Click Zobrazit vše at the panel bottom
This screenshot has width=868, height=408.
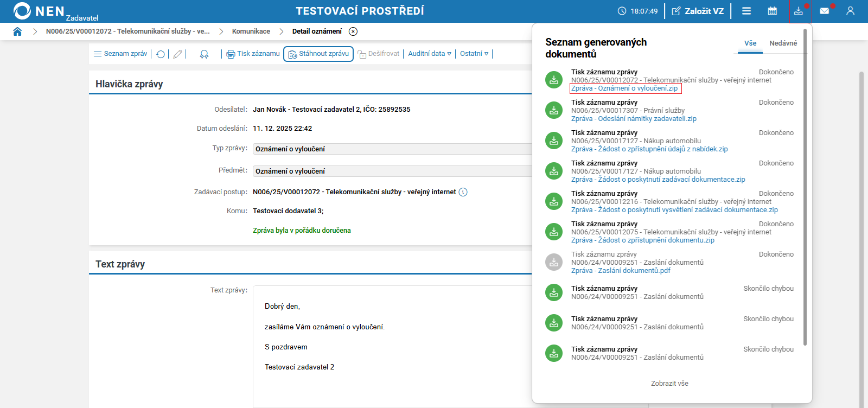click(x=669, y=384)
